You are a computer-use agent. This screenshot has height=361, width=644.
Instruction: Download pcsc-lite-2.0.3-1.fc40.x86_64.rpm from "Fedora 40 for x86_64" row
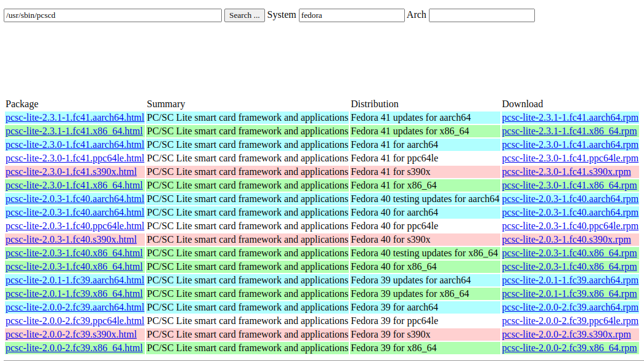click(569, 267)
